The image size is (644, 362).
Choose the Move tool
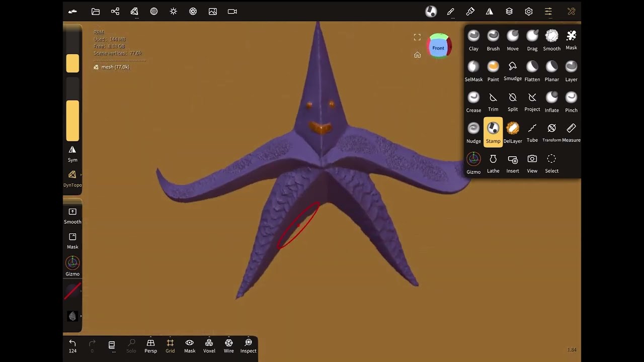pyautogui.click(x=513, y=41)
